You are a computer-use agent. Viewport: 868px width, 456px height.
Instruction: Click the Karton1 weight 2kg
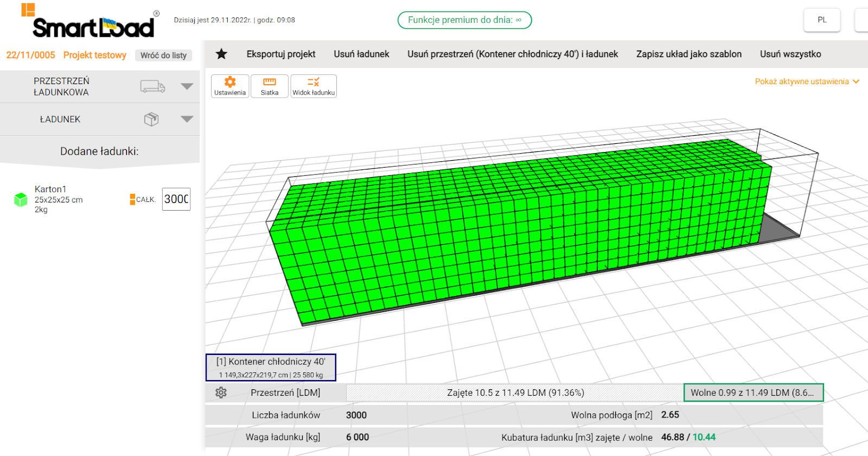coord(41,210)
